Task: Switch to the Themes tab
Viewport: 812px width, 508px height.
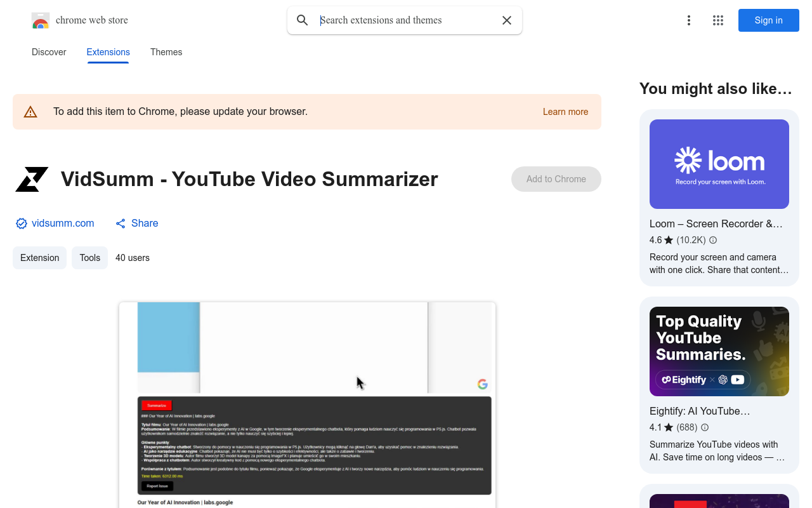Action: (166, 52)
